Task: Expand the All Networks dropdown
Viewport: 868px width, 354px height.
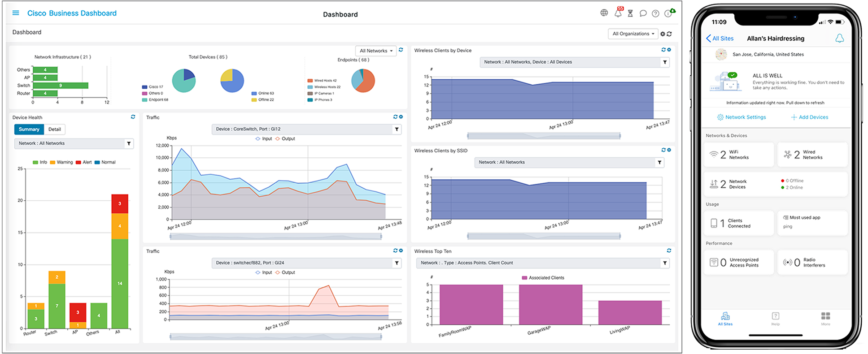Action: 376,51
